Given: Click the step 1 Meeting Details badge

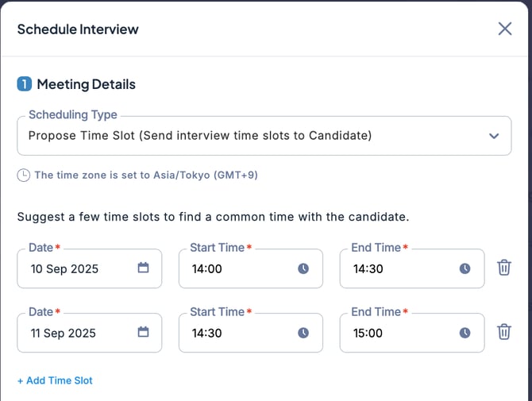Looking at the screenshot, I should coord(25,84).
